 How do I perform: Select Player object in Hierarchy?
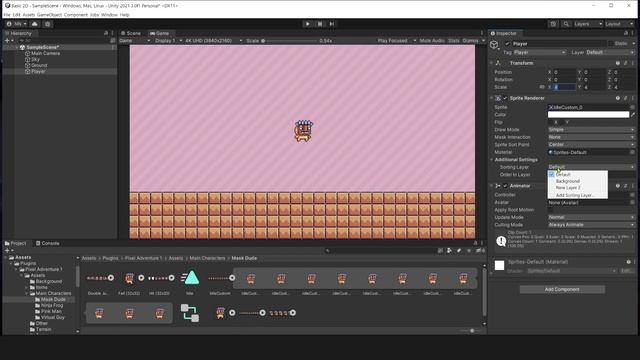coord(38,71)
